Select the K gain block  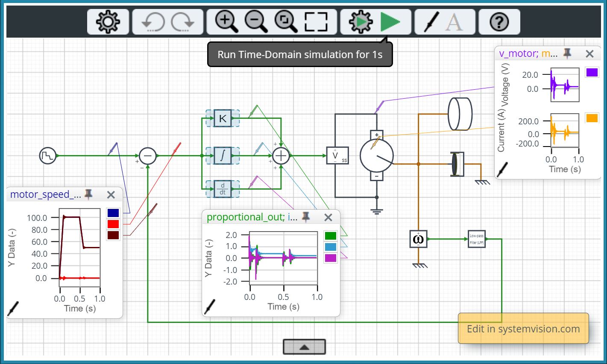[x=223, y=118]
